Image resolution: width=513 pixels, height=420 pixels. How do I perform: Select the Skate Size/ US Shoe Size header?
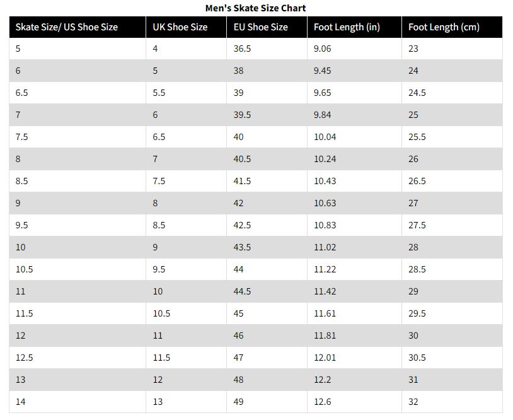click(x=78, y=27)
